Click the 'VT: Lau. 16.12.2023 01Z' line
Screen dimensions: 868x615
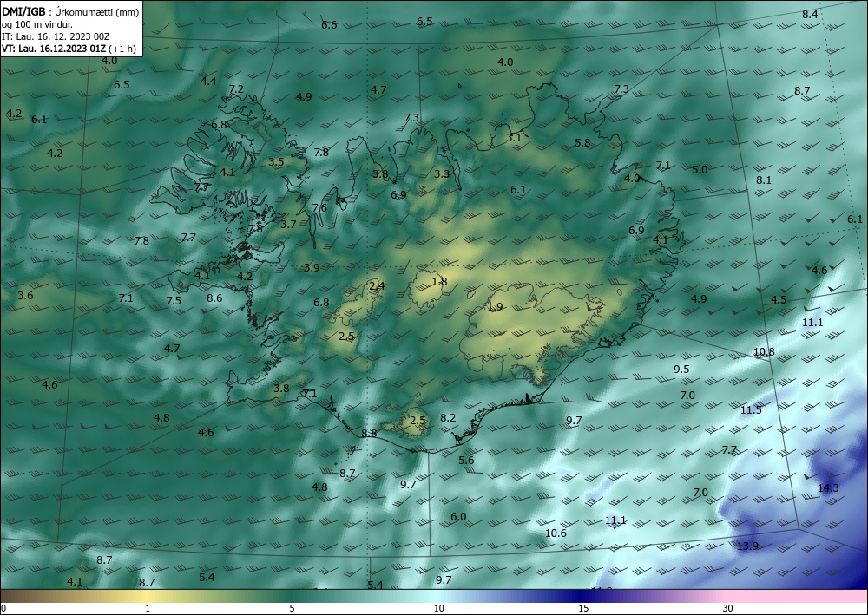[54, 48]
